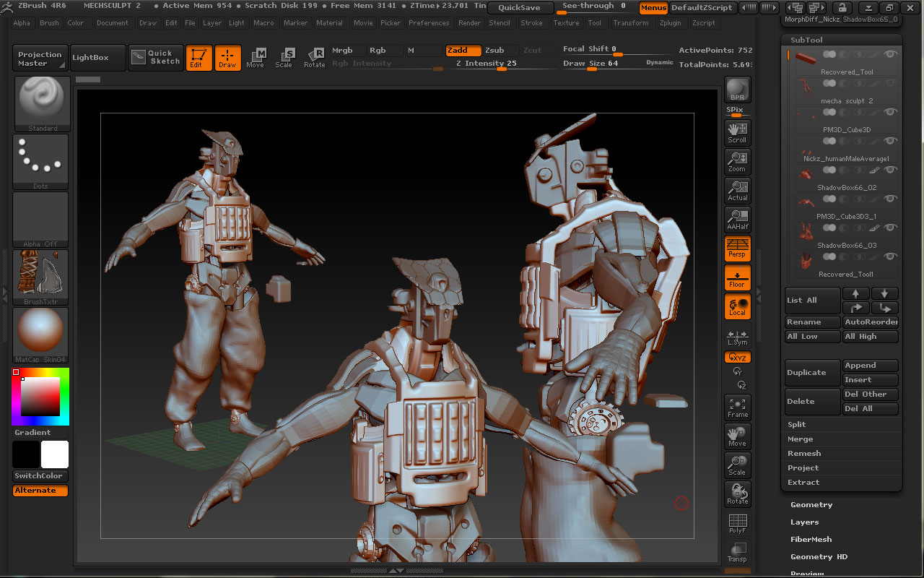
Task: Expand the Layers palette
Action: click(x=804, y=522)
